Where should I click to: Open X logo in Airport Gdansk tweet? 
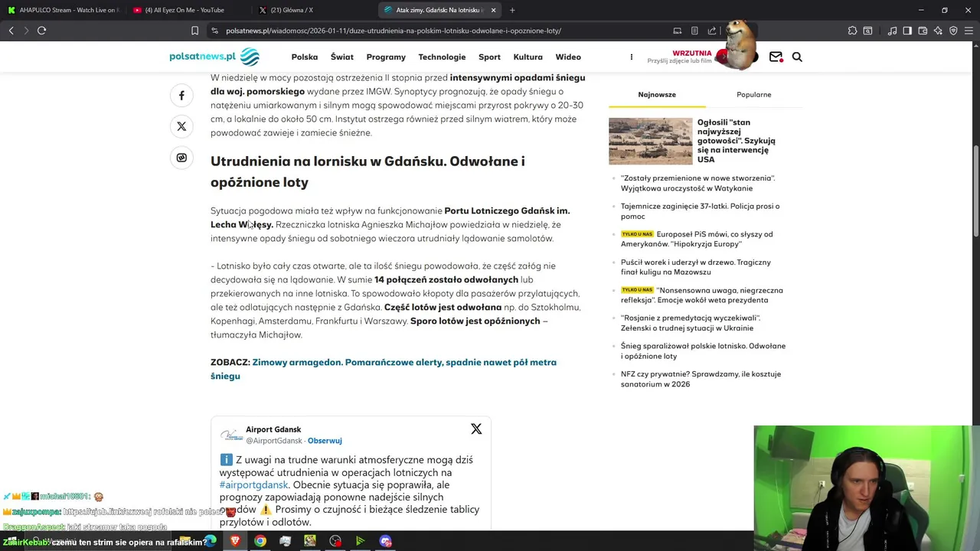[x=476, y=429]
